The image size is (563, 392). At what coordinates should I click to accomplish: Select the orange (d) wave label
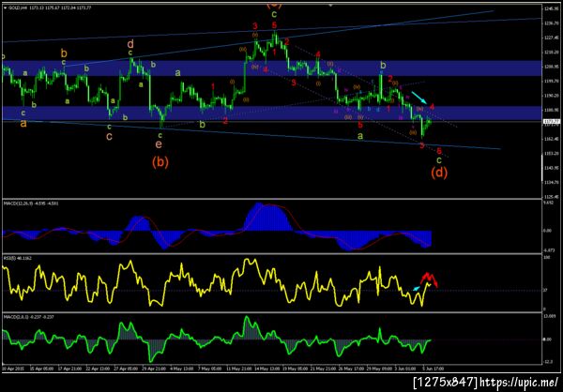[x=439, y=173]
